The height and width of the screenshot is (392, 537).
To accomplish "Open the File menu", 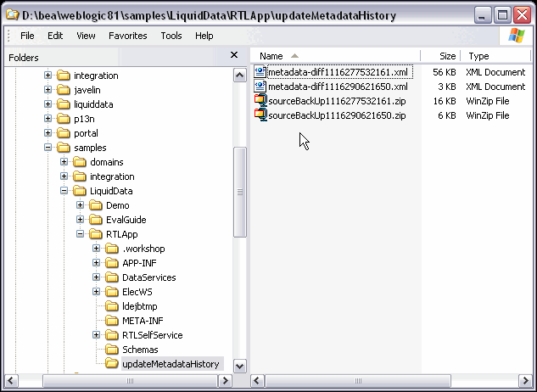I will pos(27,36).
